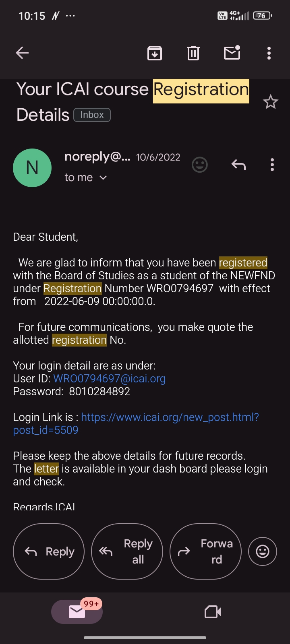This screenshot has height=644, width=290.
Task: Tap the reply arrow in the sender row
Action: coord(238,165)
